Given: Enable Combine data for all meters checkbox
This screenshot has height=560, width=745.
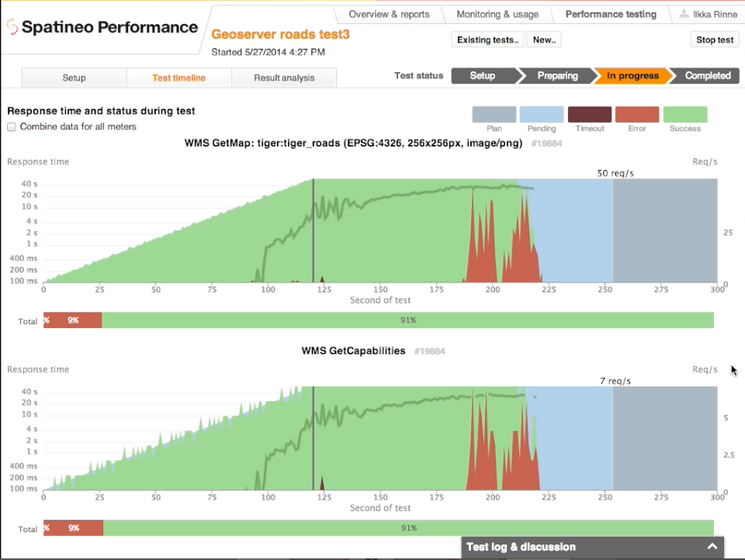Looking at the screenshot, I should 12,127.
